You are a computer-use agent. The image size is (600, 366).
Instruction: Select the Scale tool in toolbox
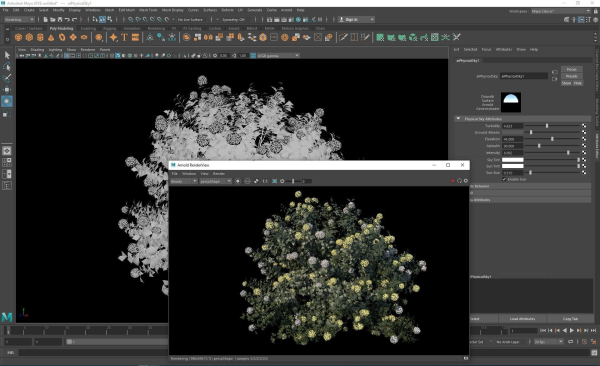[x=7, y=113]
